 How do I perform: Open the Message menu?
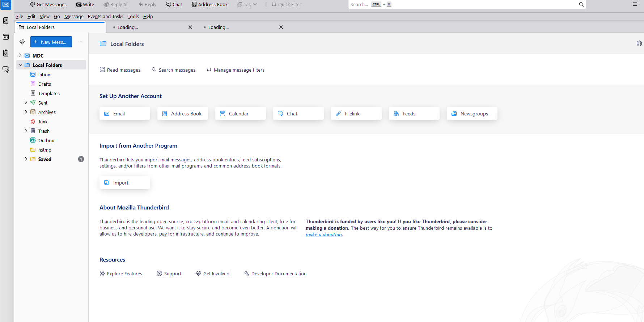pos(74,17)
